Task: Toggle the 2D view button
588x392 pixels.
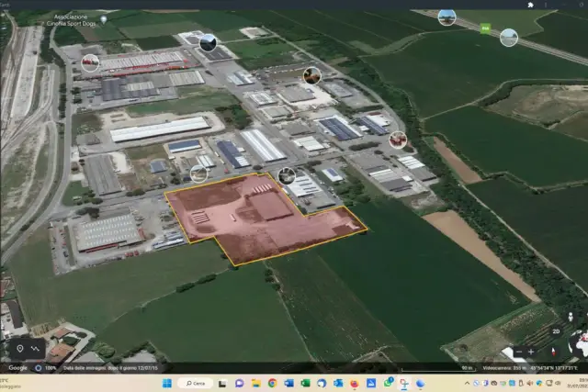Action: pos(556,331)
